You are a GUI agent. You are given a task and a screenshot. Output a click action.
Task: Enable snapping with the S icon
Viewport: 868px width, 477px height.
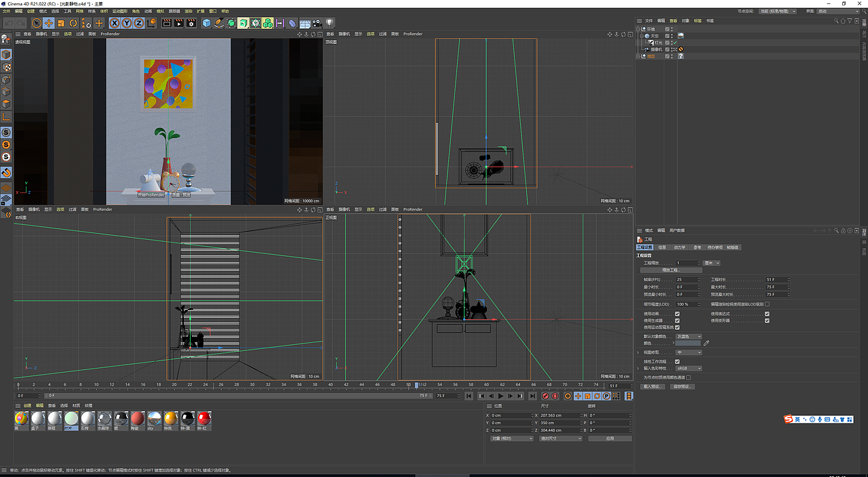pyautogui.click(x=6, y=132)
